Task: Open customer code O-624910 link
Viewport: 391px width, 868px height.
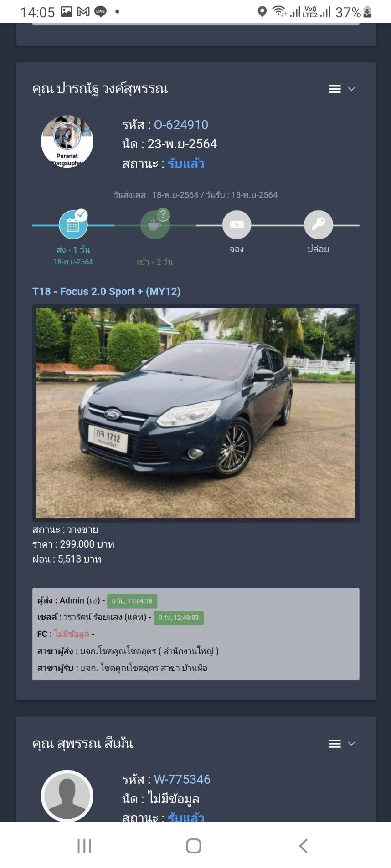Action: click(181, 125)
